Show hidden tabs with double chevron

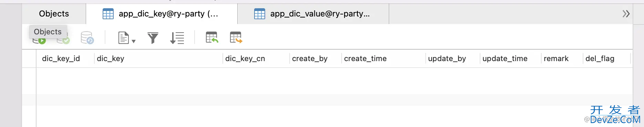tap(626, 14)
